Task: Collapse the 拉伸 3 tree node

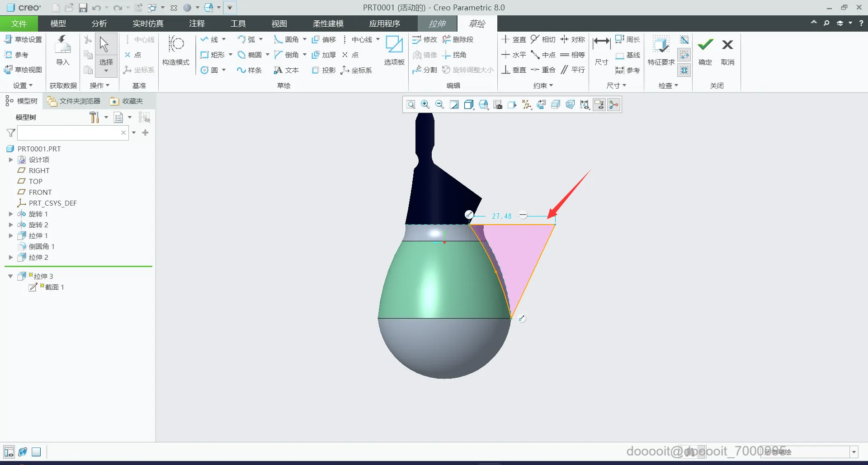Action: coord(10,276)
